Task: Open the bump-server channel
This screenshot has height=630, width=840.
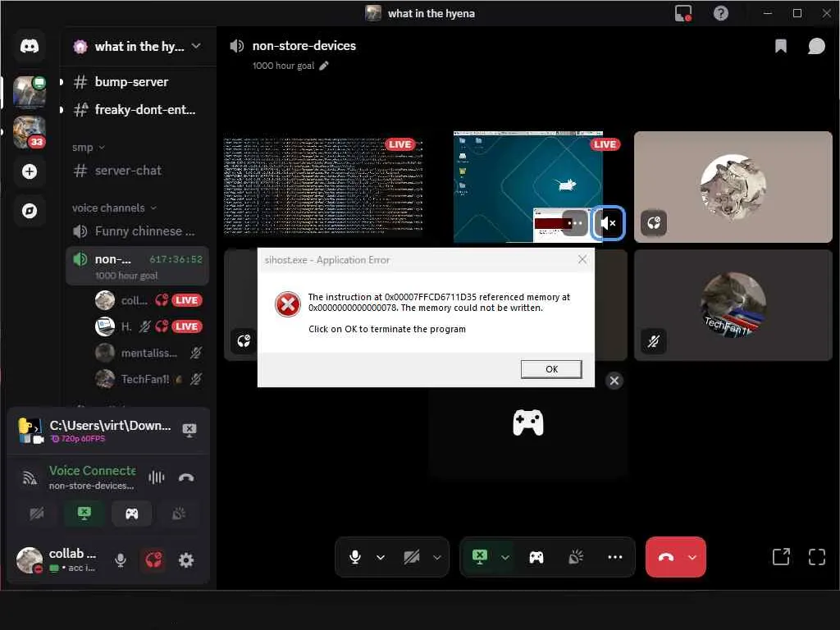Action: (x=138, y=82)
